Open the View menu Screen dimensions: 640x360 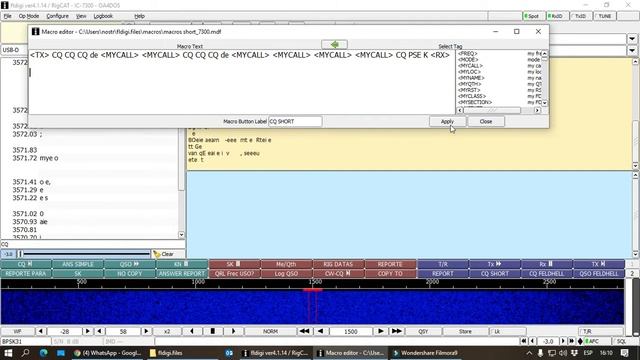tap(81, 16)
